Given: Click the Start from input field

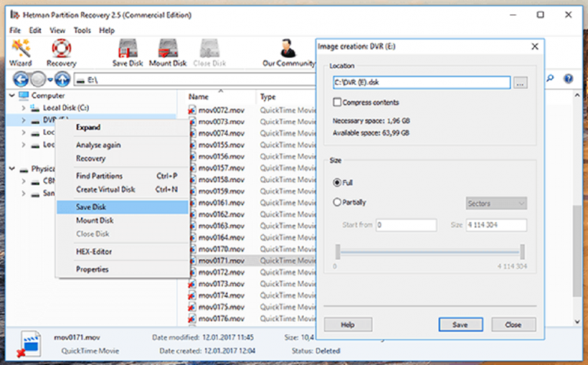Looking at the screenshot, I should (x=406, y=225).
